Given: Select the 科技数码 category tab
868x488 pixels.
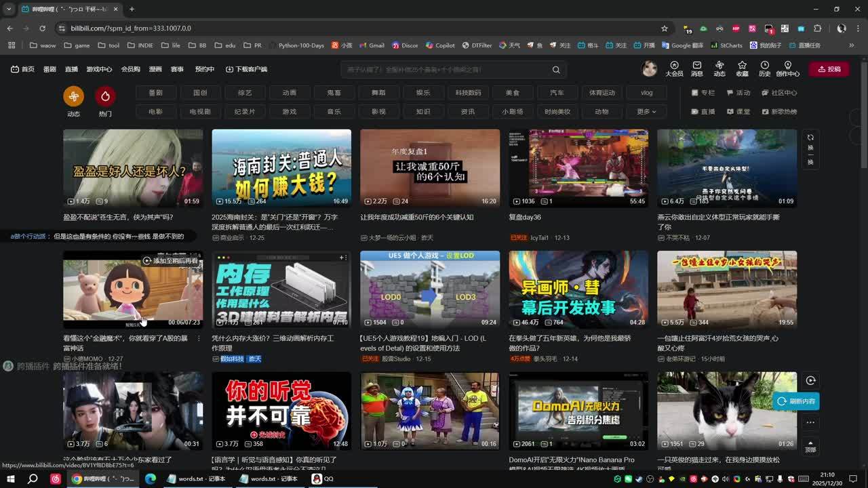Looking at the screenshot, I should 468,93.
